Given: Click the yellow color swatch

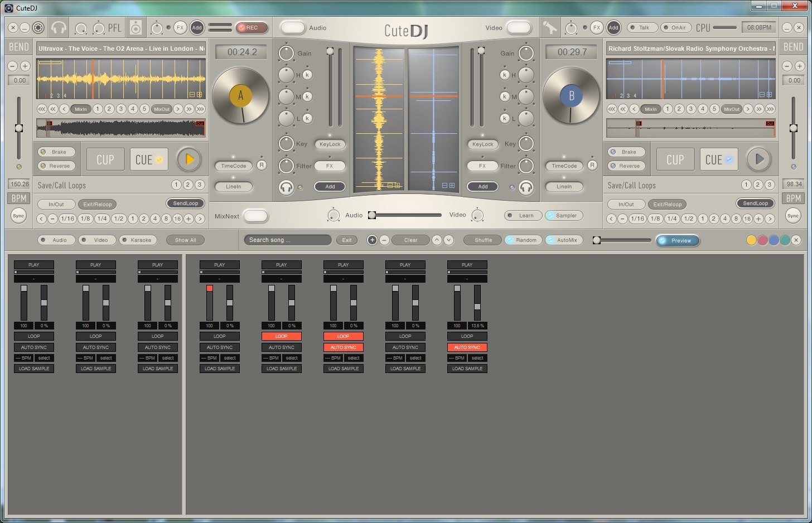Looking at the screenshot, I should [x=751, y=240].
